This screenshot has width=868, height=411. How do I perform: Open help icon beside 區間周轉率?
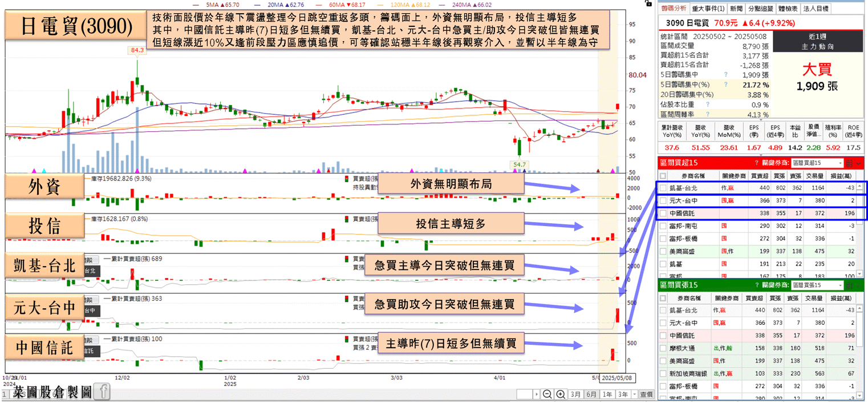(x=708, y=114)
